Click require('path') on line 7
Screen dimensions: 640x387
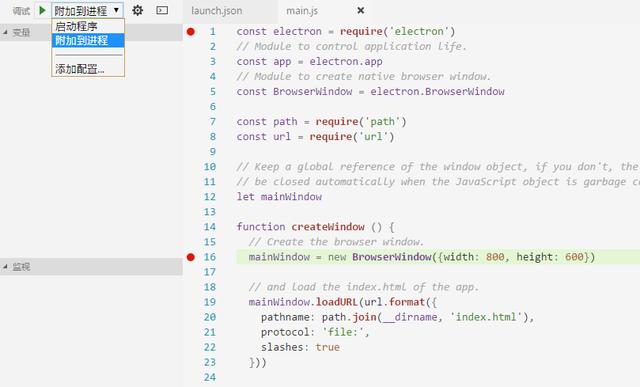point(361,122)
